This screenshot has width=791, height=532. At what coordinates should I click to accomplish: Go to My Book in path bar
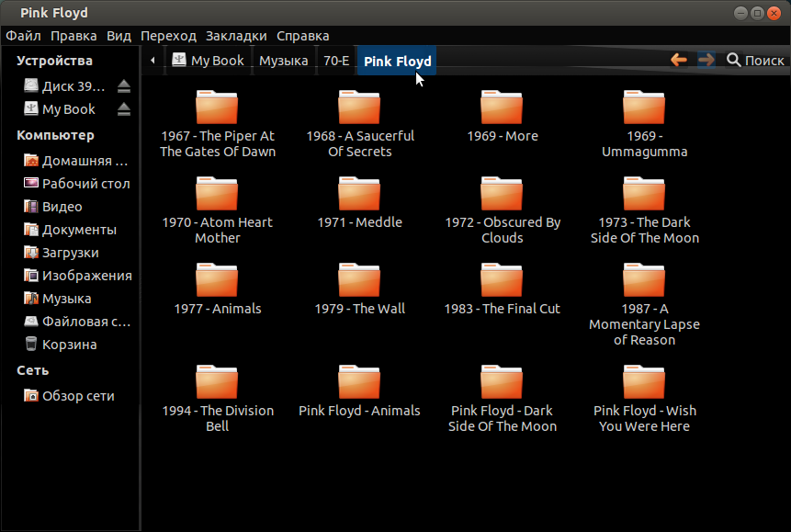tap(209, 61)
